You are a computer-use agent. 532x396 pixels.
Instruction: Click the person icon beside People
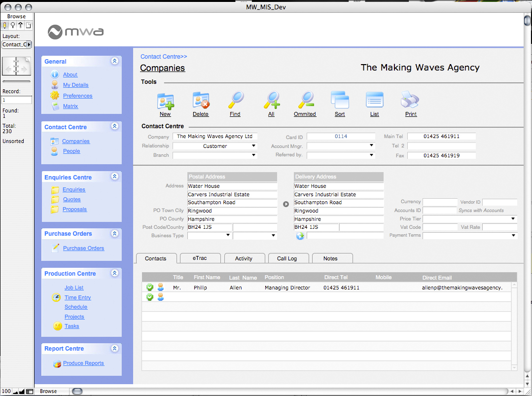(x=54, y=151)
